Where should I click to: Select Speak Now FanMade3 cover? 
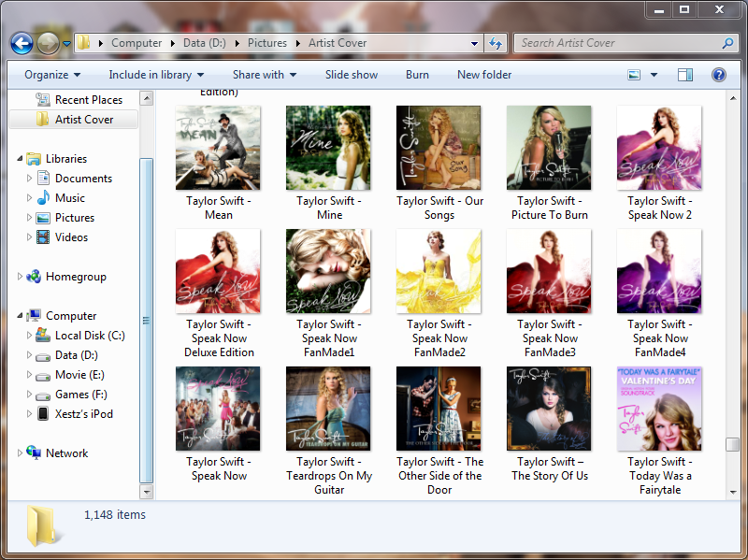click(549, 271)
